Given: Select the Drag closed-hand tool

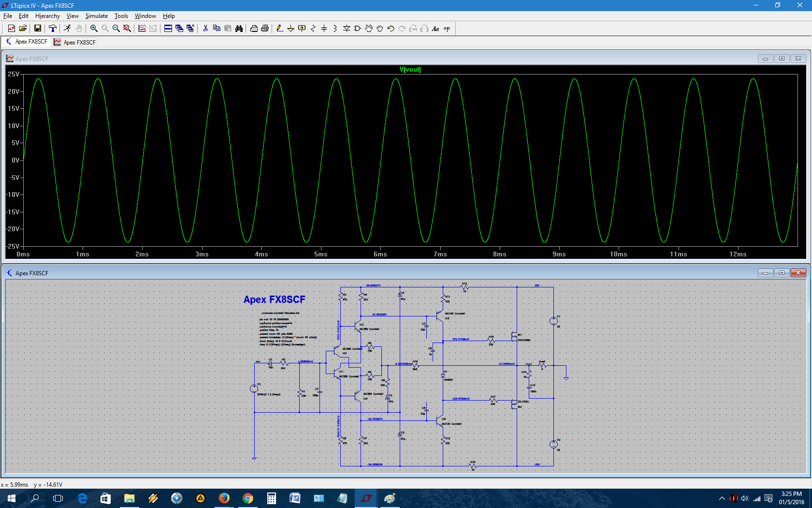Looking at the screenshot, I should tap(380, 29).
